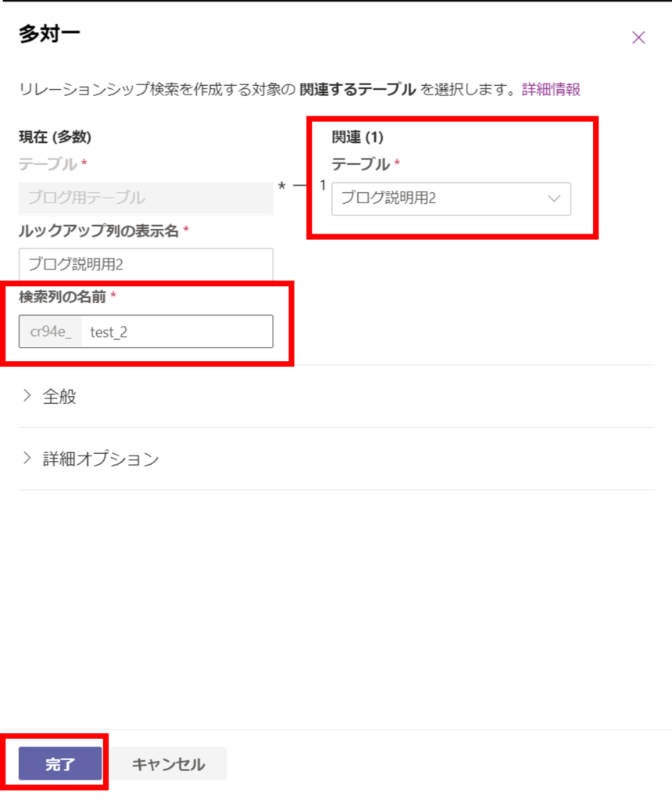Click the 検索列の名前 label
This screenshot has height=800, width=672.
(63, 297)
